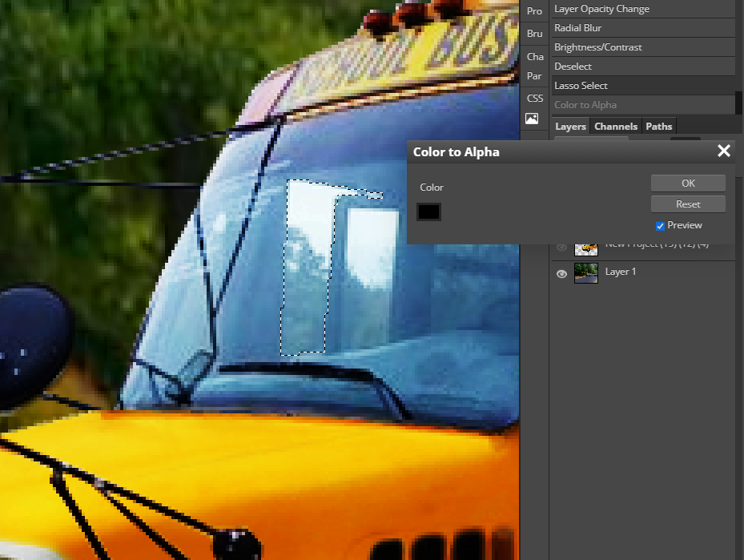Open the Brushes panel via Bru tab
Screen dimensions: 744x560
click(x=533, y=34)
